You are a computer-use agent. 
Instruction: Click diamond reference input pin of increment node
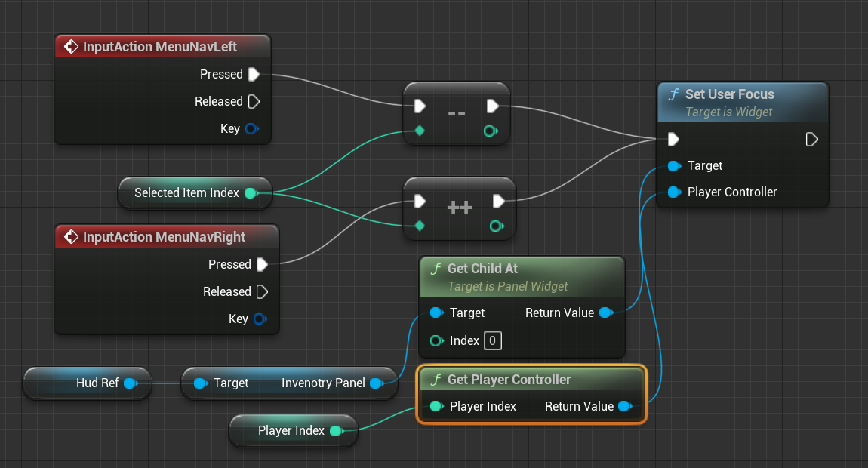pos(420,226)
